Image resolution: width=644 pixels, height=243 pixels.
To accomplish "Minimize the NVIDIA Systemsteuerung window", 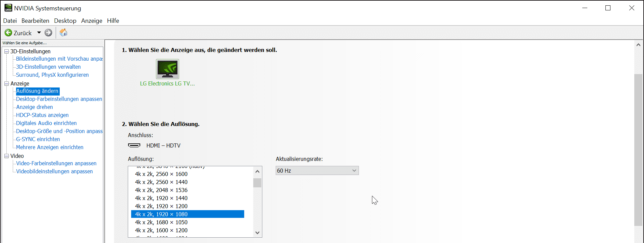I will pyautogui.click(x=585, y=8).
